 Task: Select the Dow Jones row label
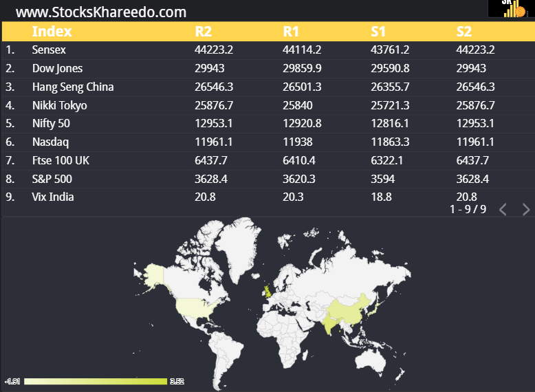pyautogui.click(x=57, y=69)
